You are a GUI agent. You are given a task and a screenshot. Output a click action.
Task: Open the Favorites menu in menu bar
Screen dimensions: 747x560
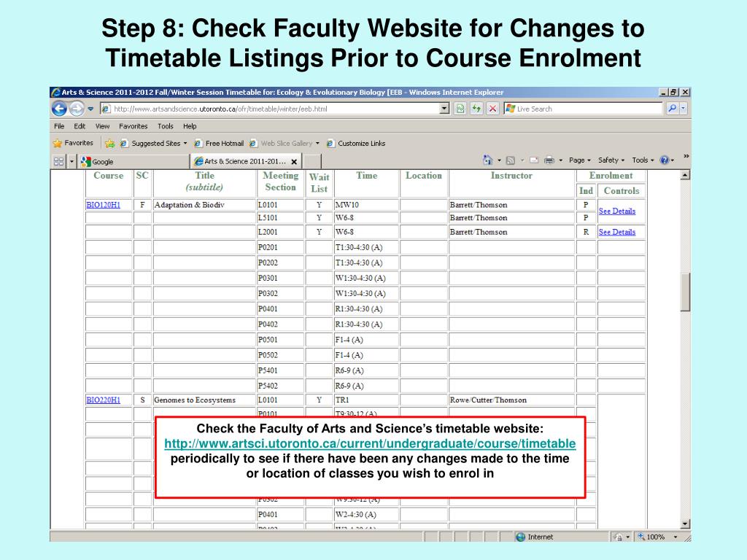tap(133, 126)
